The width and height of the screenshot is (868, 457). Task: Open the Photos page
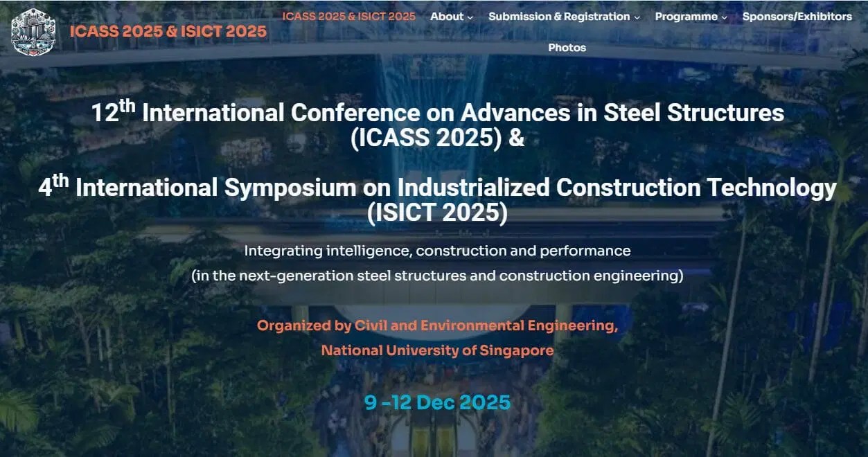[567, 48]
